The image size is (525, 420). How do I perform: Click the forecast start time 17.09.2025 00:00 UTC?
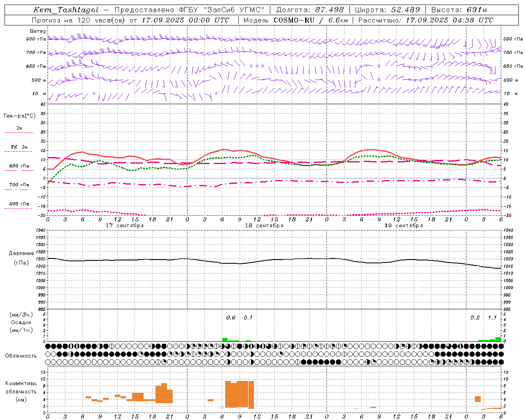tap(185, 20)
